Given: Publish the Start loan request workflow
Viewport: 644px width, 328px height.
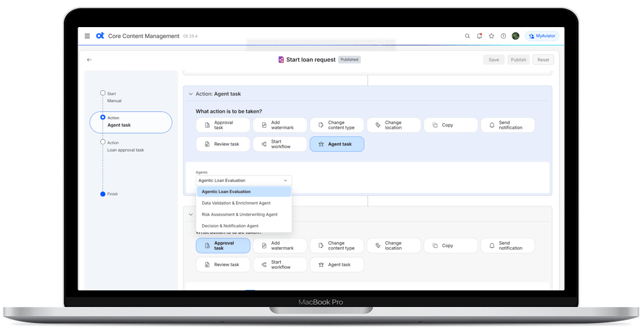Looking at the screenshot, I should (518, 59).
